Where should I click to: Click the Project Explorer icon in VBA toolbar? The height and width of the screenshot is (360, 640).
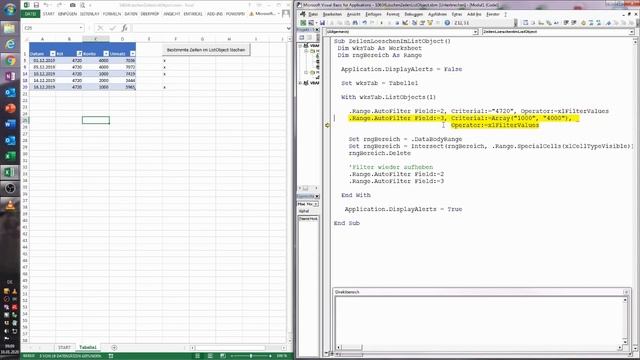[x=414, y=23]
